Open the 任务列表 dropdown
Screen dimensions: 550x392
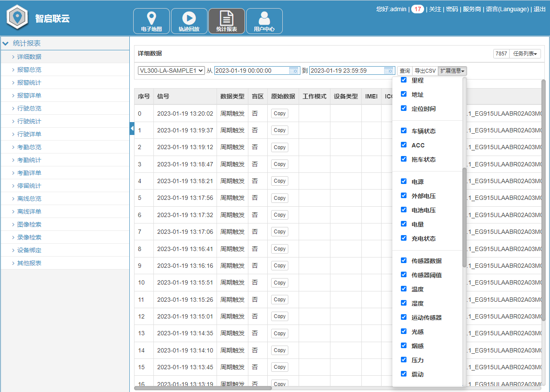(x=525, y=53)
